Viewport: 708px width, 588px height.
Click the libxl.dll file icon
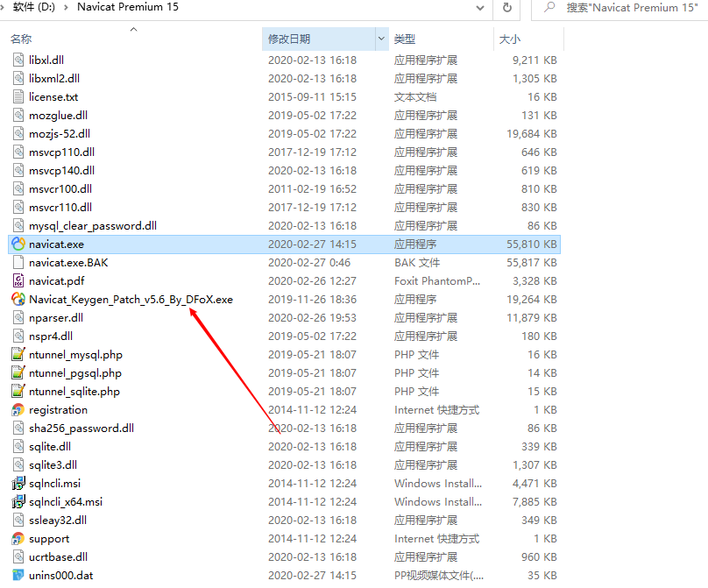(18, 60)
